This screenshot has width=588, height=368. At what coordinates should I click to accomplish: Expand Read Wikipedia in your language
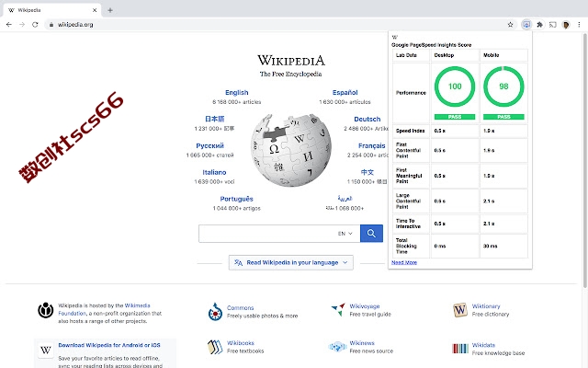(x=291, y=262)
